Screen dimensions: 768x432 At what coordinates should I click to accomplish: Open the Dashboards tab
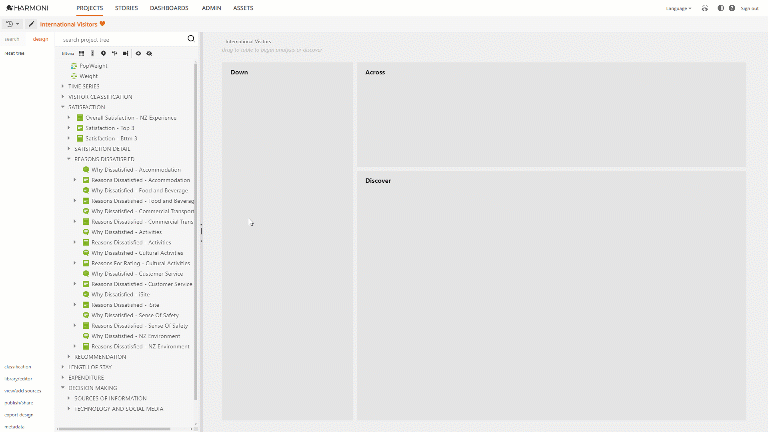pyautogui.click(x=169, y=8)
